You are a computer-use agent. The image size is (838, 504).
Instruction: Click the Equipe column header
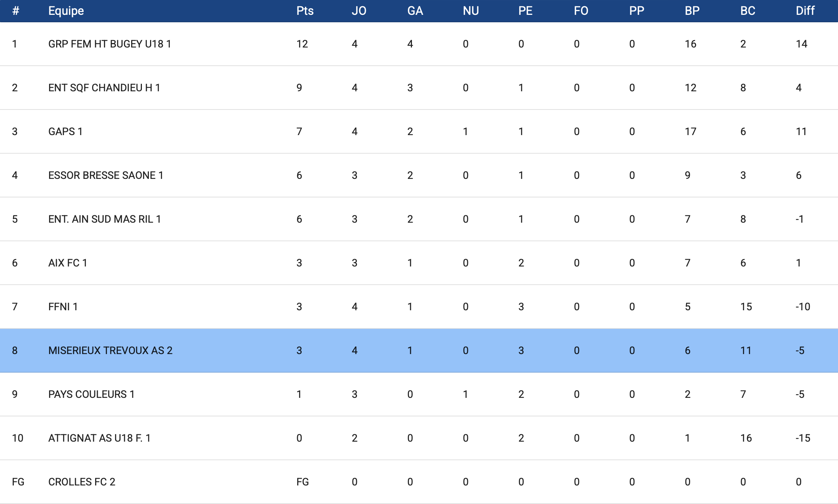coord(66,11)
